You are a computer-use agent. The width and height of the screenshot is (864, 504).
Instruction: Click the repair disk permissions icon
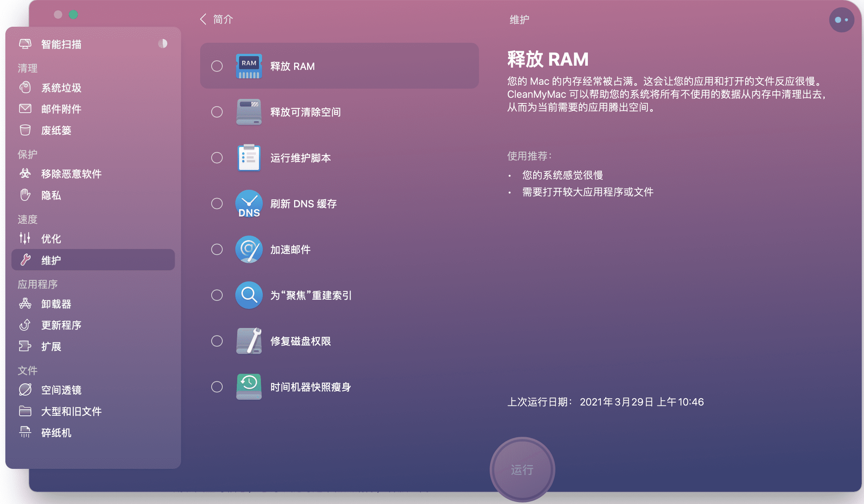coord(249,341)
